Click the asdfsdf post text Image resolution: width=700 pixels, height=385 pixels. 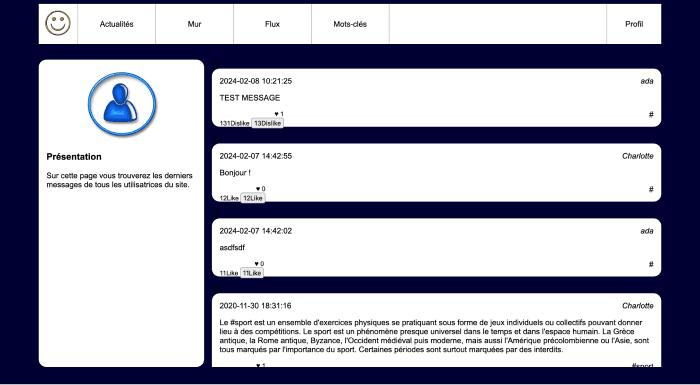pos(232,248)
